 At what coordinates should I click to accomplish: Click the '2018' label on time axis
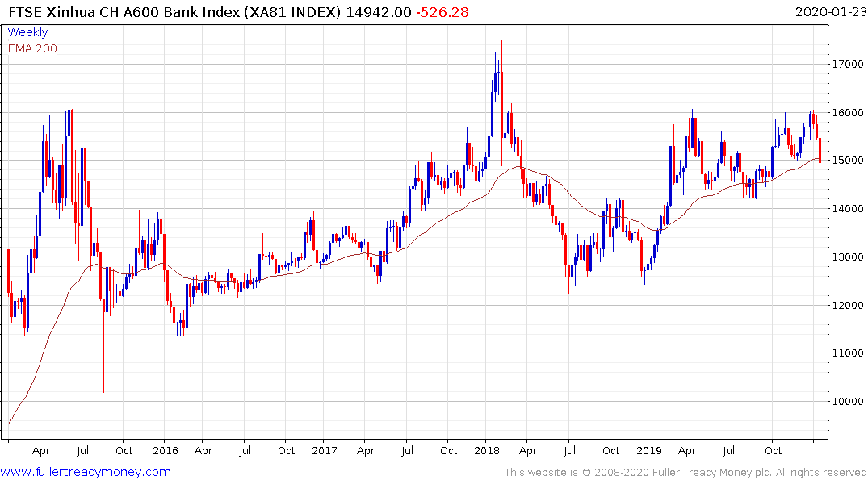pos(487,451)
